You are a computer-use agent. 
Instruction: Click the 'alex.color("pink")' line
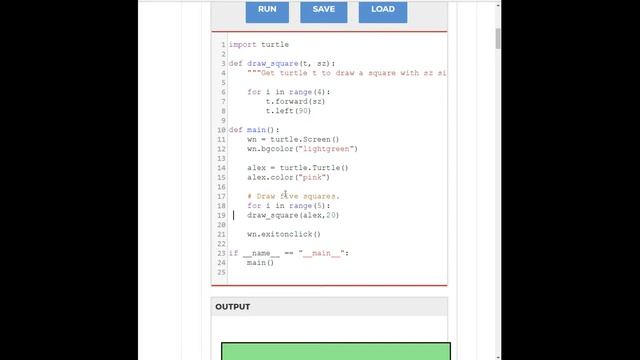tap(288, 178)
